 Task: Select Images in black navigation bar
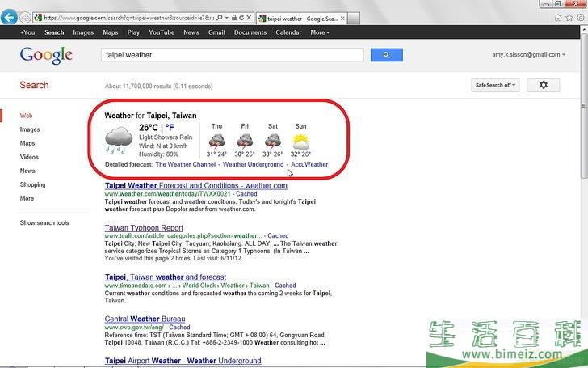click(83, 32)
